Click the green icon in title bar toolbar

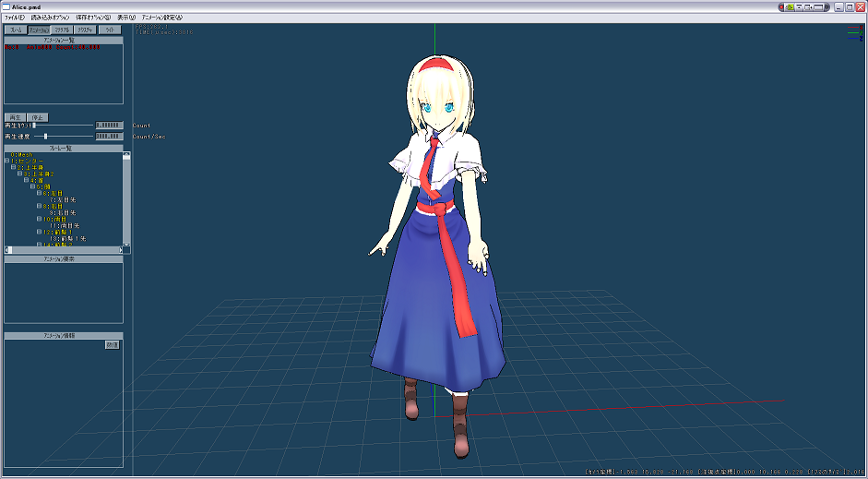click(791, 6)
